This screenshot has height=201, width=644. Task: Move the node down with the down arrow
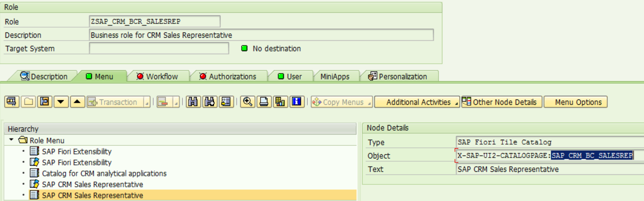[x=61, y=102]
